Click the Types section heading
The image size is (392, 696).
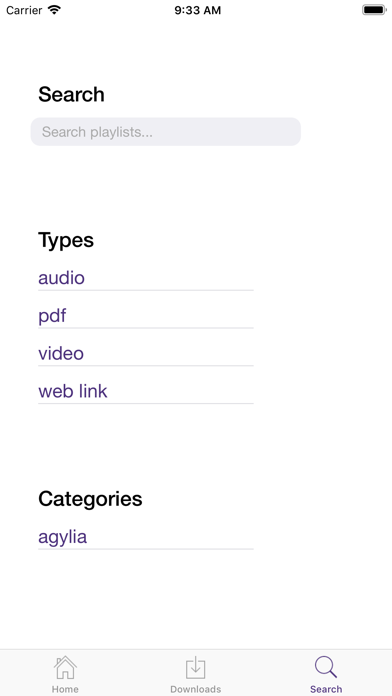pyautogui.click(x=66, y=241)
